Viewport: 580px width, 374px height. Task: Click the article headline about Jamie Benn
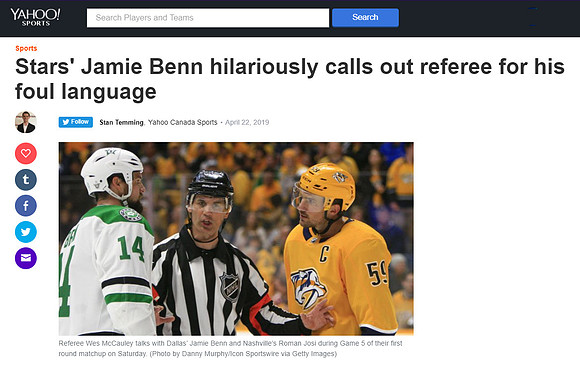click(290, 79)
